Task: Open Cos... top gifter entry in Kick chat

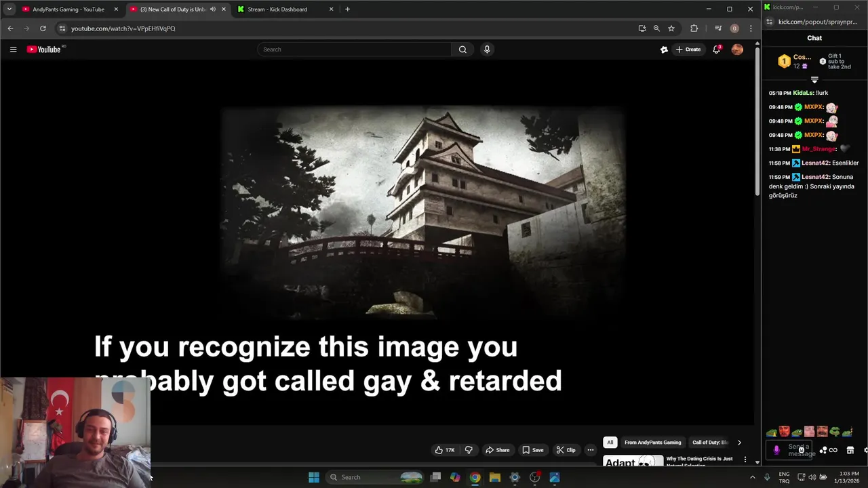Action: (794, 61)
